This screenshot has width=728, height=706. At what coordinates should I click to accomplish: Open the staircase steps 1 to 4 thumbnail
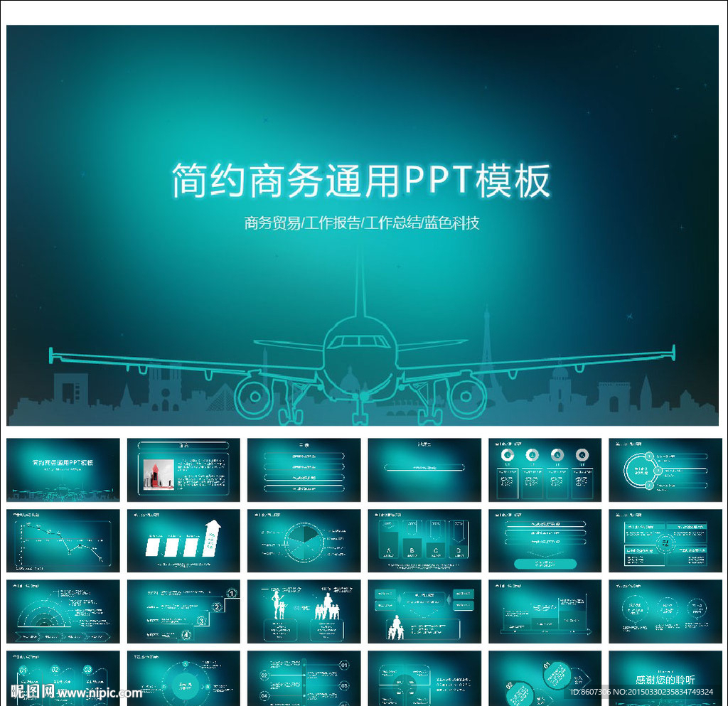183,611
